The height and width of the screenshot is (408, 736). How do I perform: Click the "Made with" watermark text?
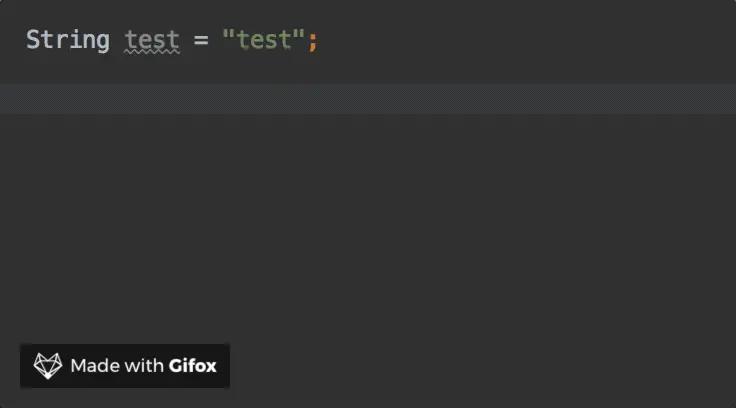117,366
